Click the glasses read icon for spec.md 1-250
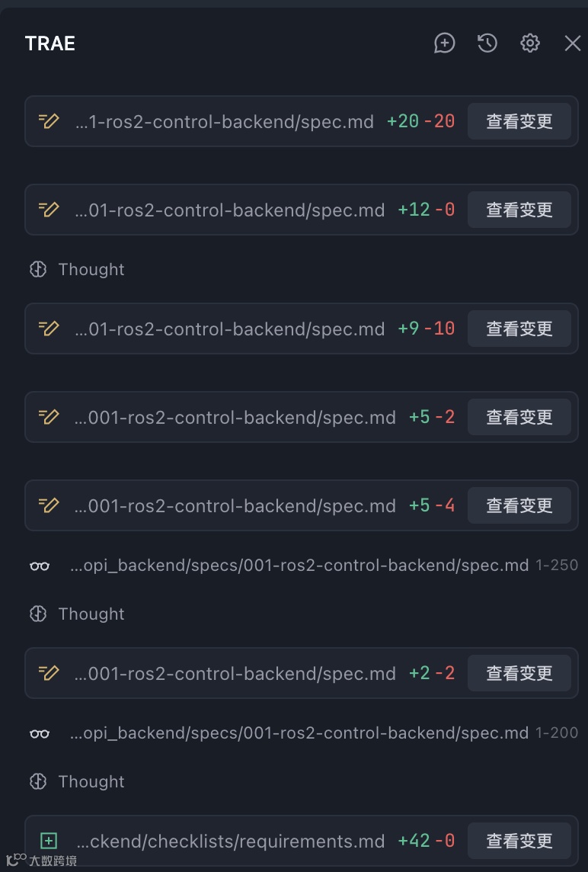 pyautogui.click(x=40, y=566)
